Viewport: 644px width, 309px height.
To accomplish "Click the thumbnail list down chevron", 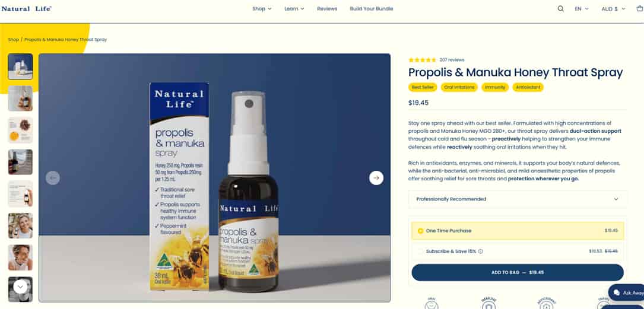I will pyautogui.click(x=21, y=286).
